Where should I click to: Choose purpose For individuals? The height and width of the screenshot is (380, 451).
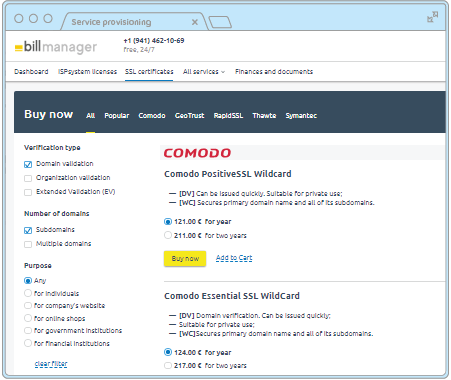point(28,293)
